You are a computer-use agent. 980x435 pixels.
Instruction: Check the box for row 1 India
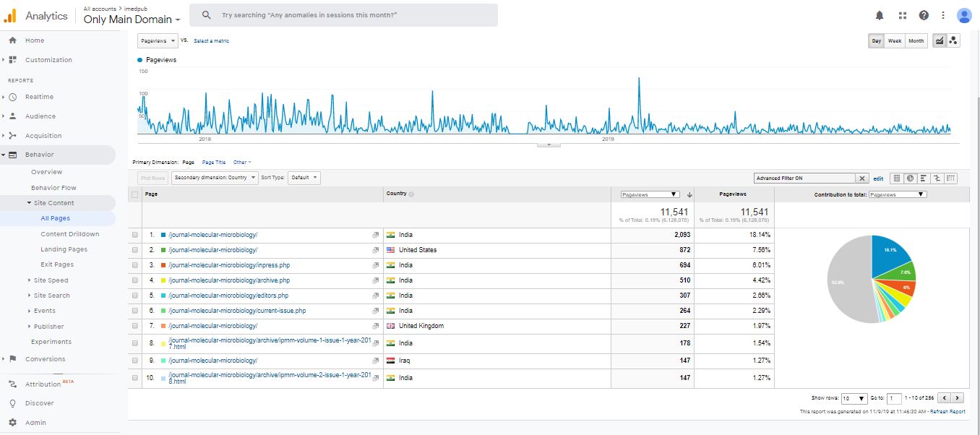pyautogui.click(x=135, y=235)
